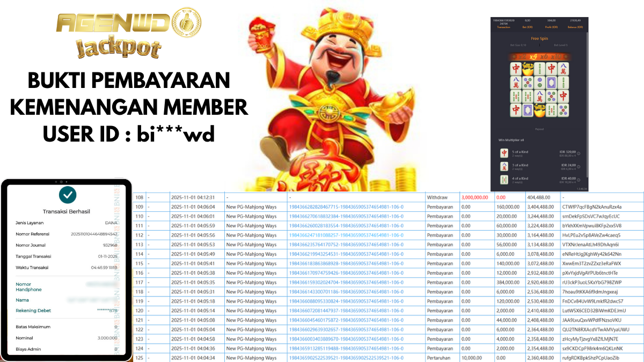Open transaction link 1984366143300701186 in row 118
This screenshot has width=644, height=362.
click(x=346, y=292)
